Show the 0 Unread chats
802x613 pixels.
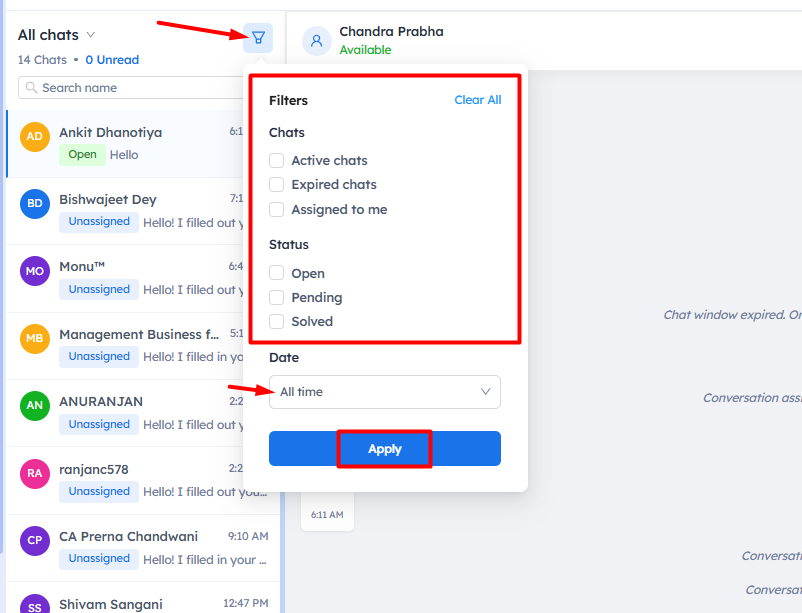tap(112, 60)
